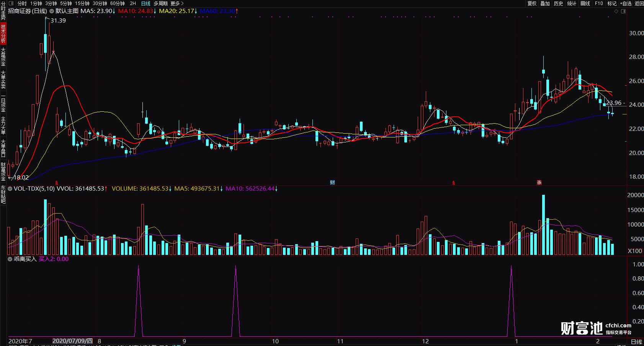Click the 2020/07/09/四 date label
Image resolution: width=644 pixels, height=346 pixels.
click(72, 341)
